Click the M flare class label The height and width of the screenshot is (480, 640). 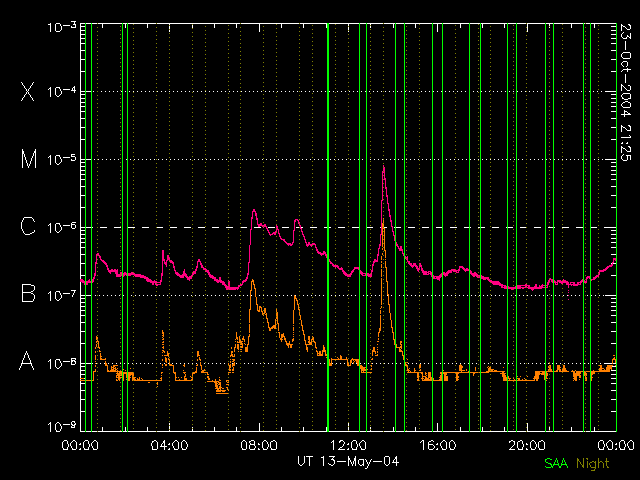point(29,159)
